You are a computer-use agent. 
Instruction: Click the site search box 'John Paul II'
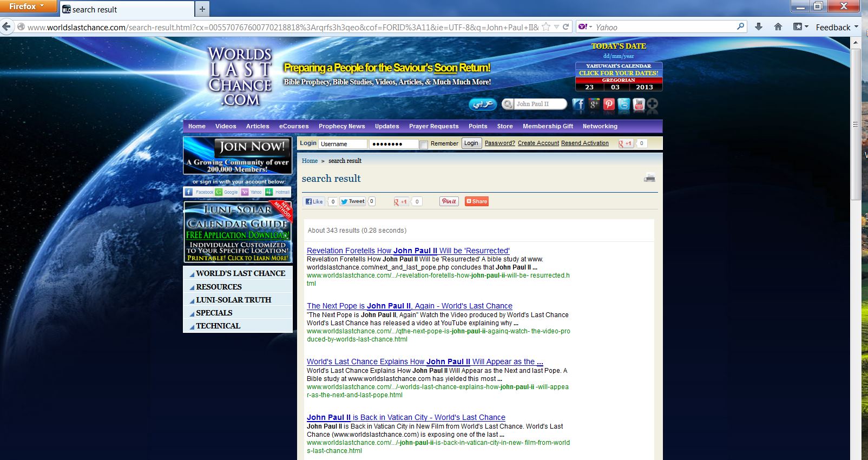point(540,104)
